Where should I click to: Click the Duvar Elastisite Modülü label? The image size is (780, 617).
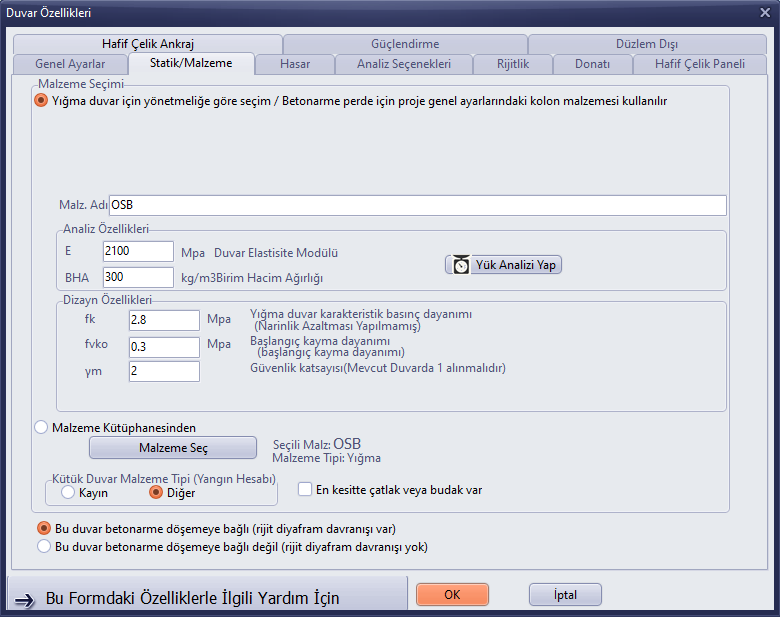coord(276,253)
